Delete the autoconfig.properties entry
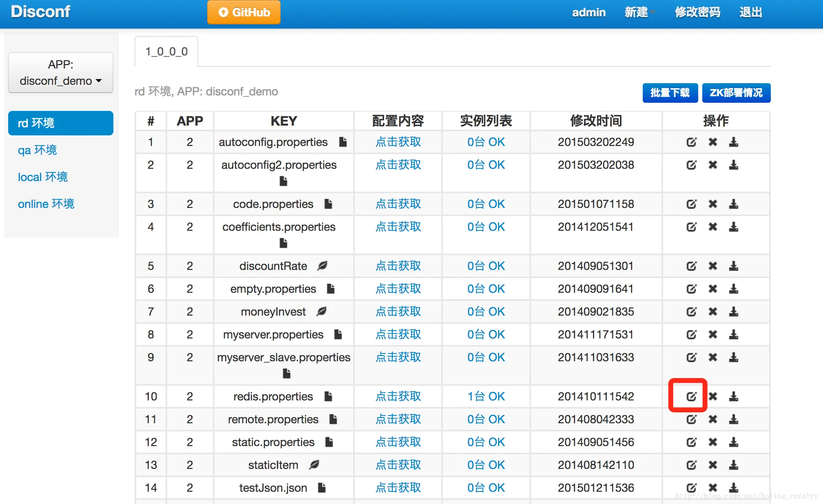823x504 pixels. [712, 142]
